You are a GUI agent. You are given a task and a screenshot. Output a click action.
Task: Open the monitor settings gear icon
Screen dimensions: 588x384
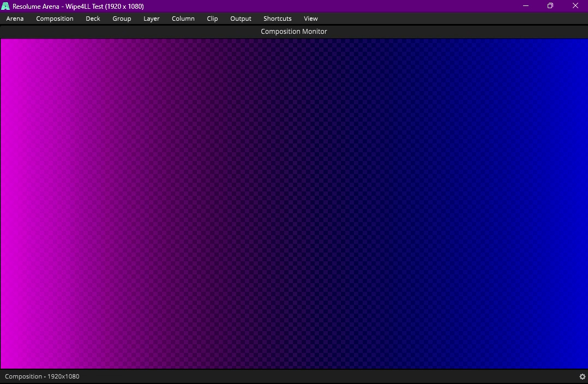(583, 376)
